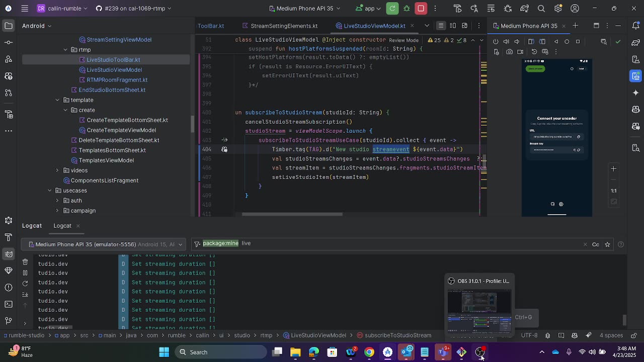Click subscribeToStudioStream in the breadcrumb bar
The width and height of the screenshot is (644, 362).
pos(397,335)
